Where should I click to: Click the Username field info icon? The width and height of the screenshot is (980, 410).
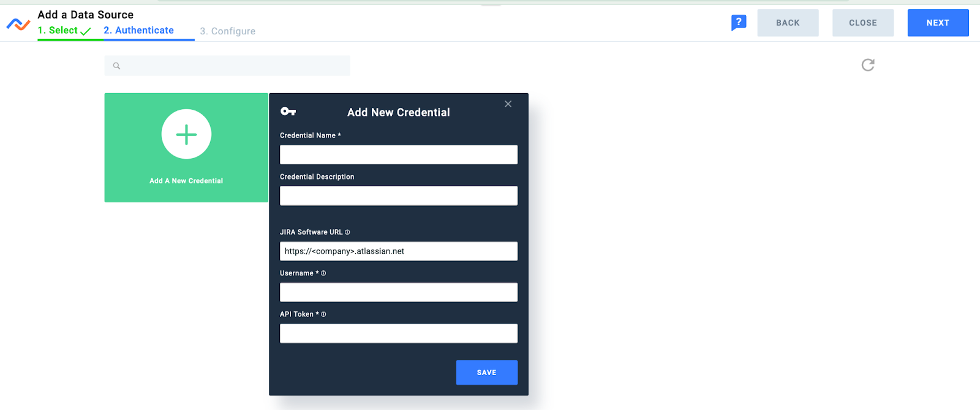[x=325, y=273]
